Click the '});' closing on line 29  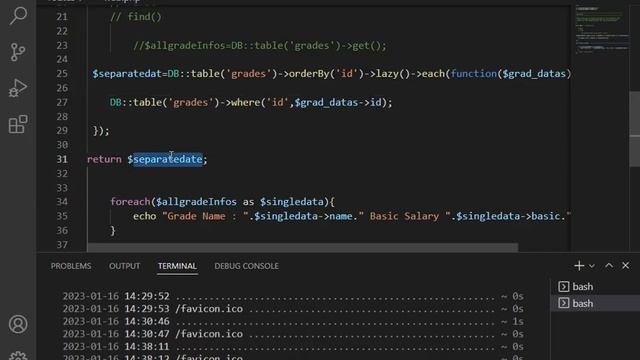[101, 131]
